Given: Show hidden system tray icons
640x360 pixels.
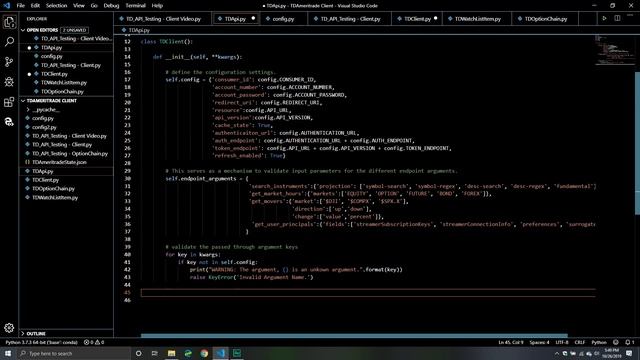Looking at the screenshot, I should pyautogui.click(x=557, y=353).
